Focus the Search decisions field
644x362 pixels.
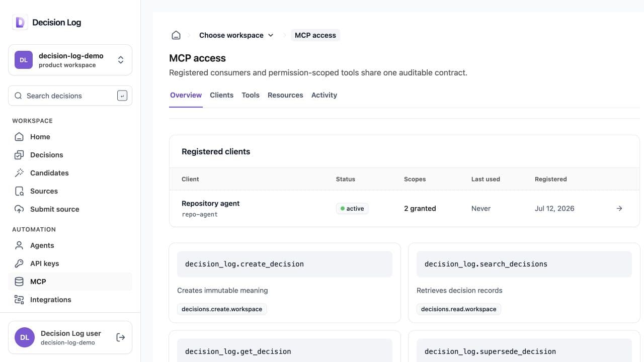click(70, 96)
